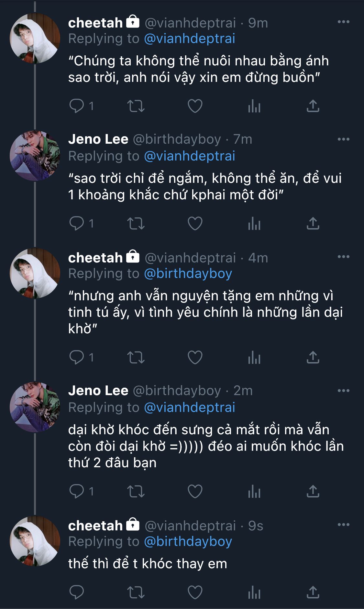Open more options on Jeno Lee's 7m tweet

[x=343, y=139]
